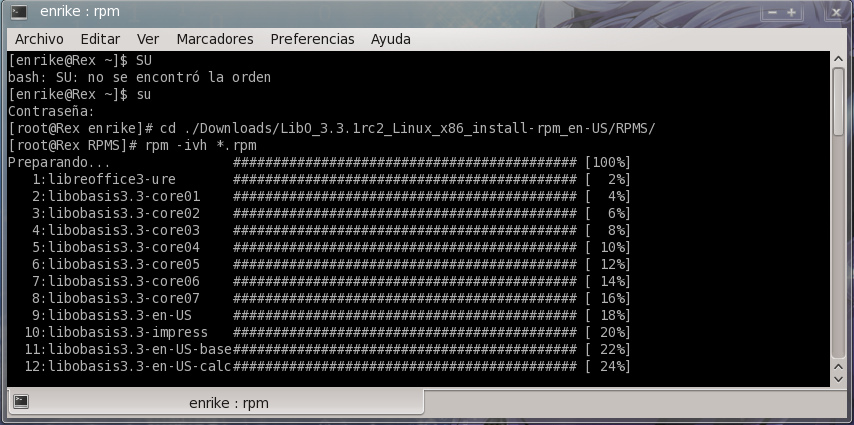The height and width of the screenshot is (425, 854).
Task: Open the Editar menu
Action: [100, 39]
